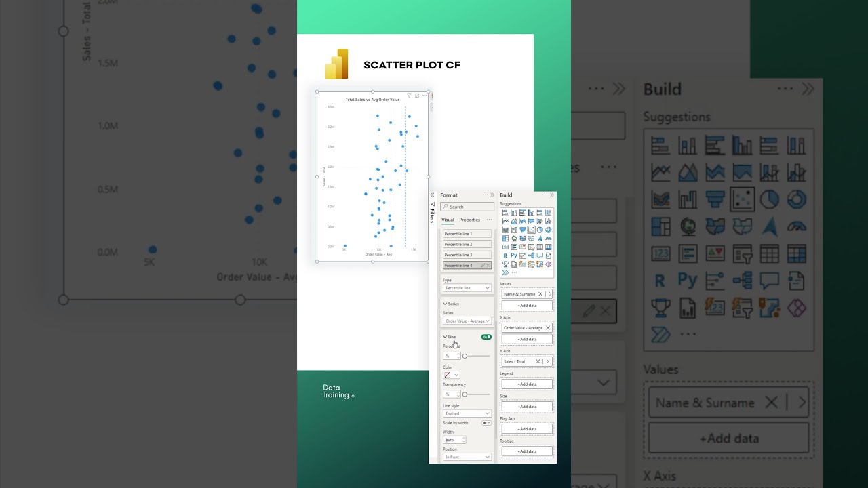
Task: Collapse the Series section chevron
Action: pyautogui.click(x=445, y=304)
